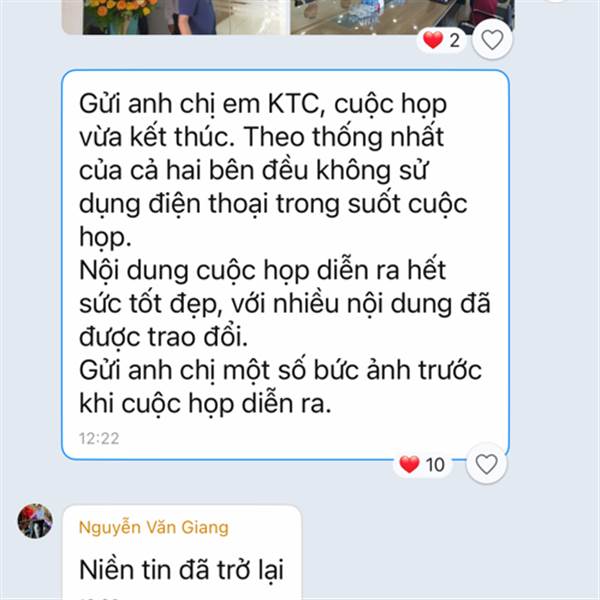Select line "Gửi anh chị em KTC, cuộc họp"

pos(263,104)
